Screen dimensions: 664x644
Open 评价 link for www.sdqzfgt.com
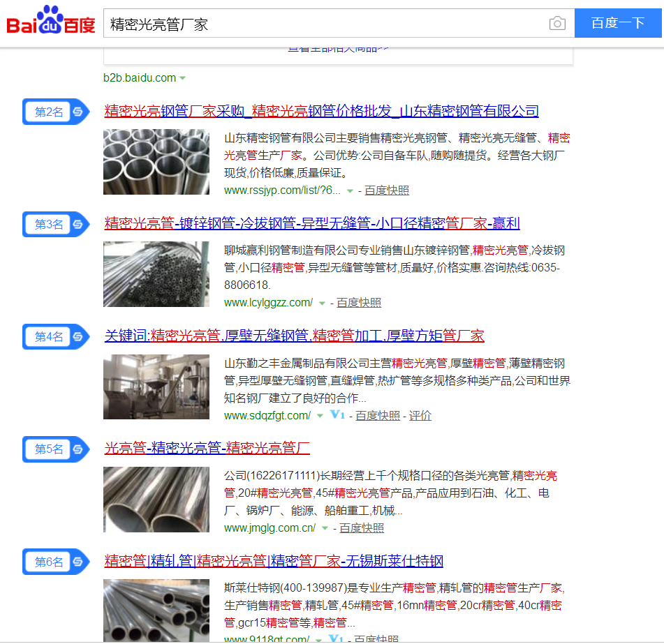420,416
